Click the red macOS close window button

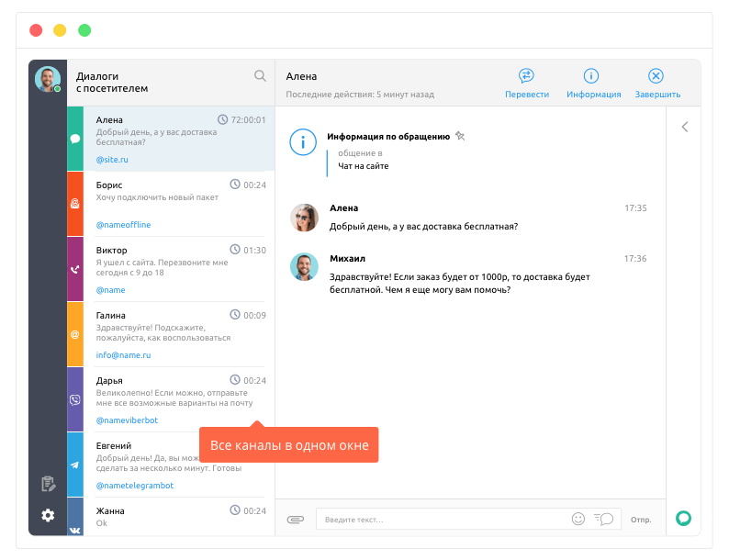(x=36, y=30)
